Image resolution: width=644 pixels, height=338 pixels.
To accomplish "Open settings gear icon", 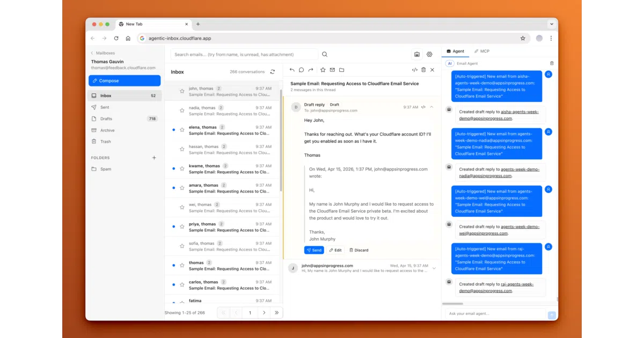I will 429,54.
